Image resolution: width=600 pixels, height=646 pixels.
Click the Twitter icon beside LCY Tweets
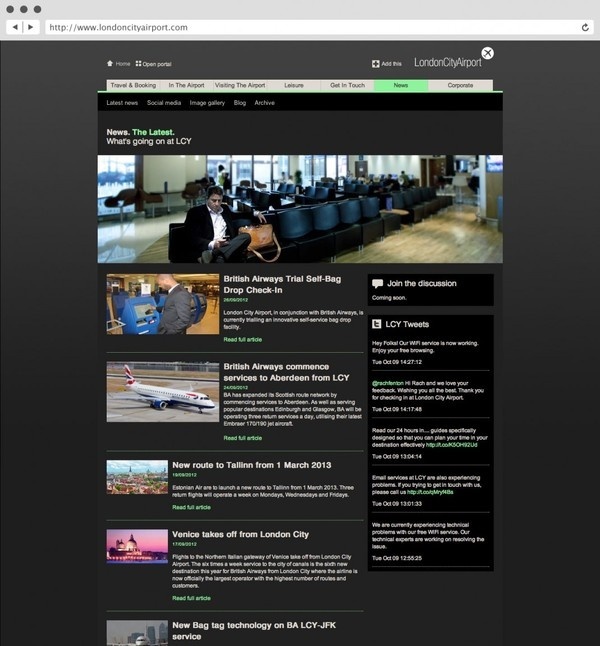pos(376,324)
